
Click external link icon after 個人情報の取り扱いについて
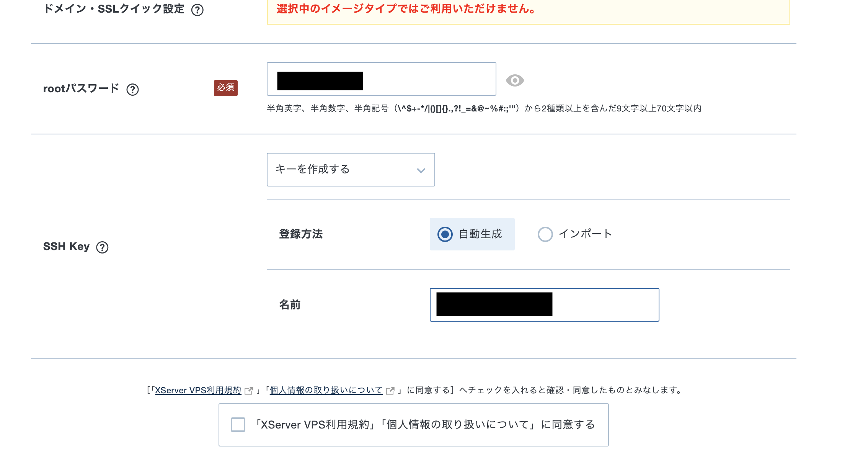390,391
